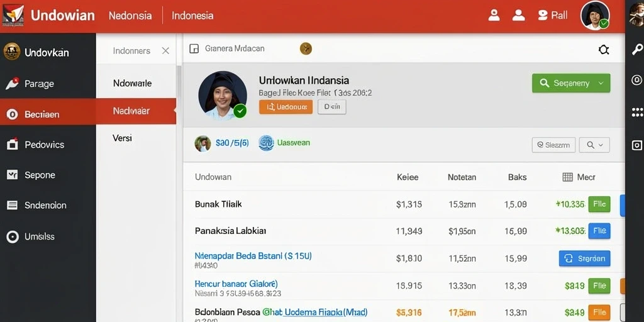
Task: Click the Pedovrics sidebar icon
Action: coord(13,144)
